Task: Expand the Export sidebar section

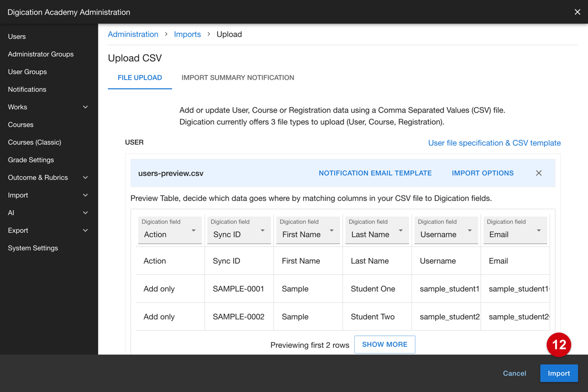Action: click(x=49, y=230)
